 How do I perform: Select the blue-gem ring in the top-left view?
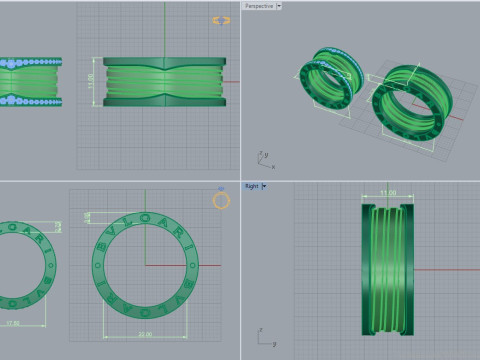click(x=31, y=82)
